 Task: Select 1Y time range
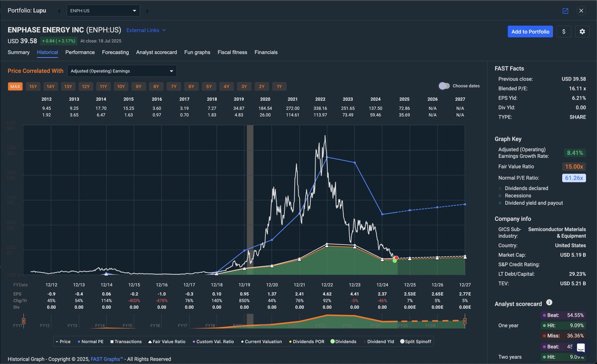click(279, 87)
